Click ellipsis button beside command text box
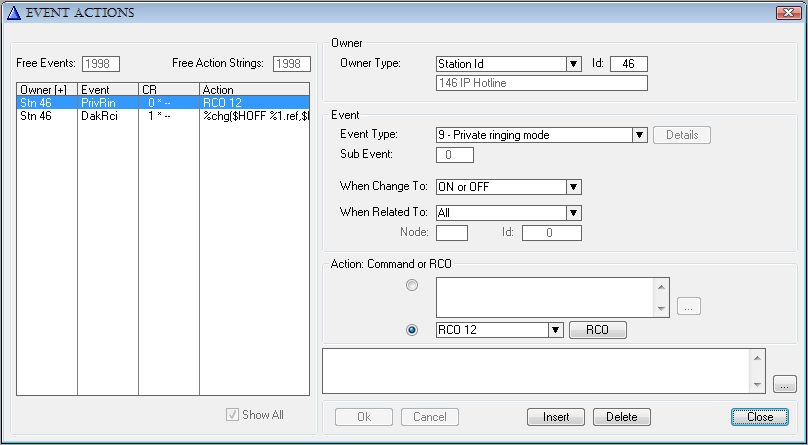 click(x=691, y=306)
